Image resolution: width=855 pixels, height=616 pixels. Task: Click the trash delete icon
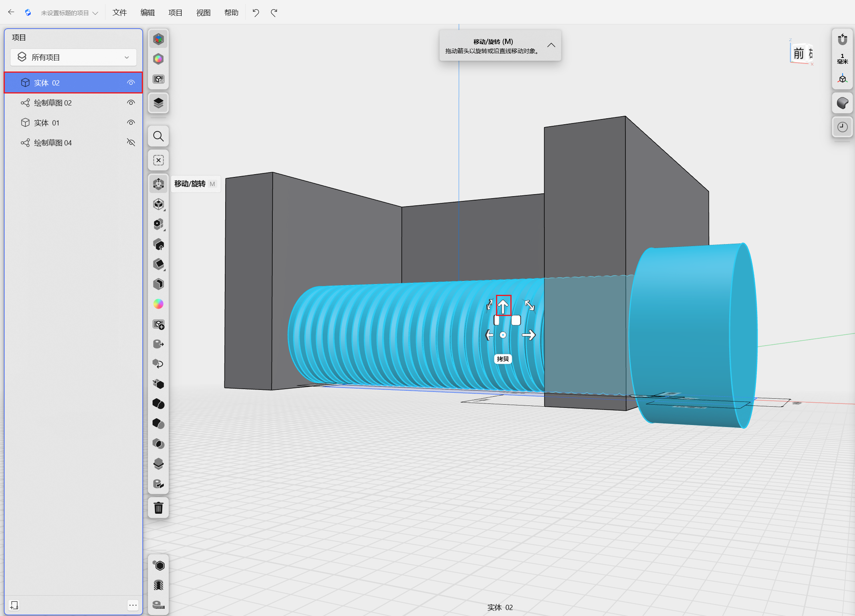click(x=159, y=508)
